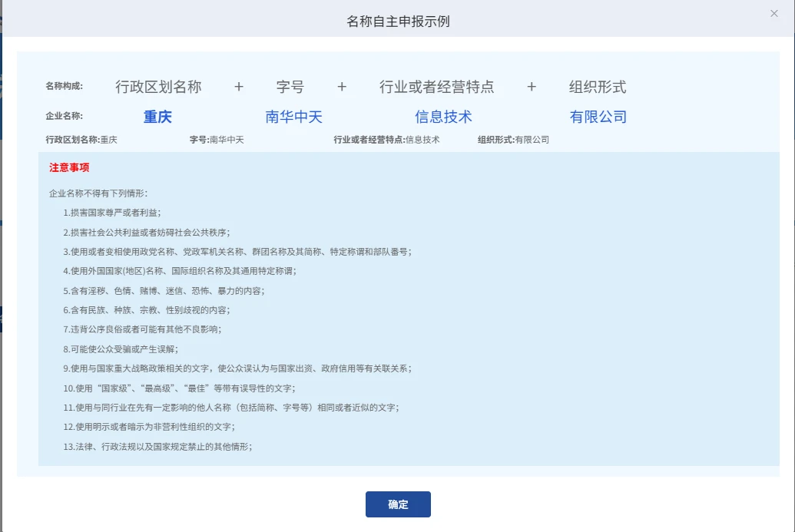Screen dimensions: 795x532
Task: Click the 确定 button
Action: point(398,504)
